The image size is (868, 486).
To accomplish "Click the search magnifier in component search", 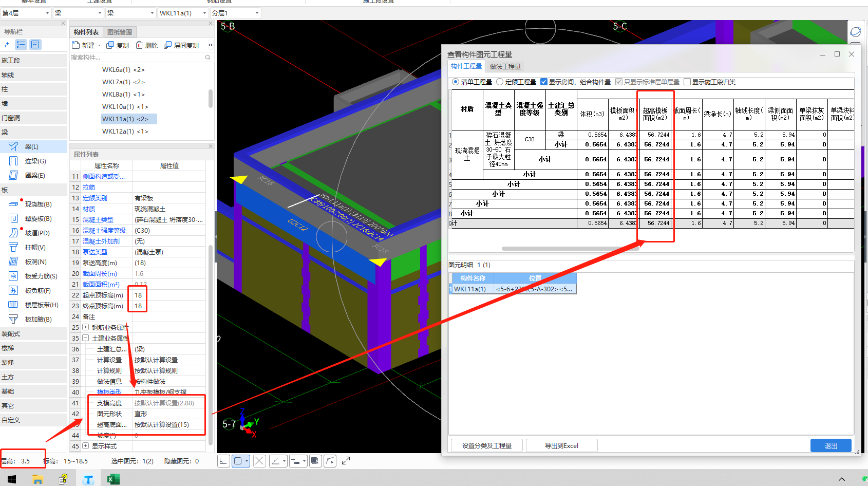I will click(208, 57).
